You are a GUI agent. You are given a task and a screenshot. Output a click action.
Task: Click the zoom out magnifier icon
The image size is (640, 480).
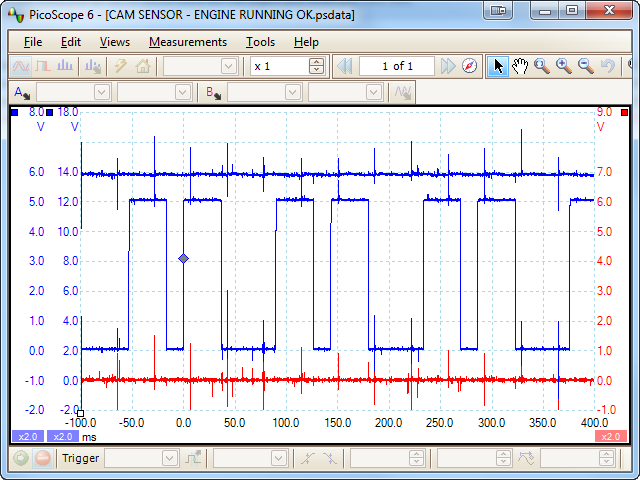[585, 66]
